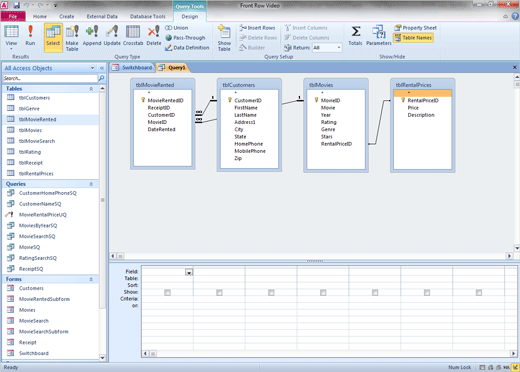Click the search magnifier in navigation pane
Viewport: 520px width, 372px height.
click(101, 78)
